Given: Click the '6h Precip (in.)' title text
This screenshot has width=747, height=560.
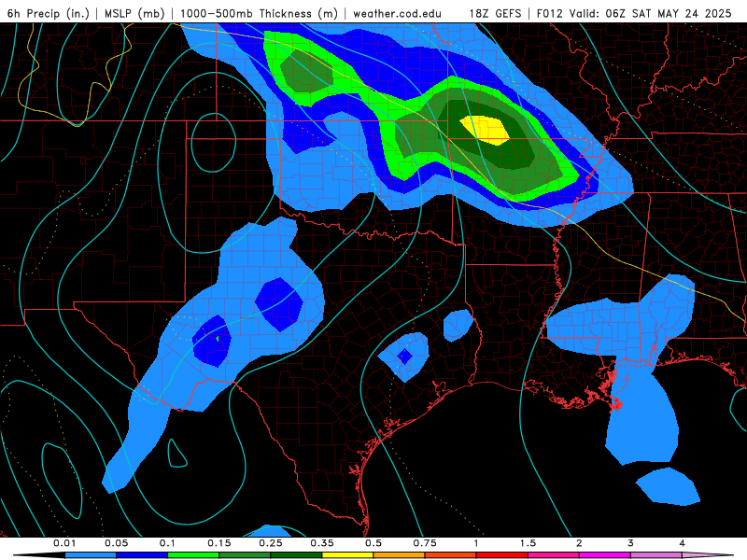Looking at the screenshot, I should tap(49, 13).
